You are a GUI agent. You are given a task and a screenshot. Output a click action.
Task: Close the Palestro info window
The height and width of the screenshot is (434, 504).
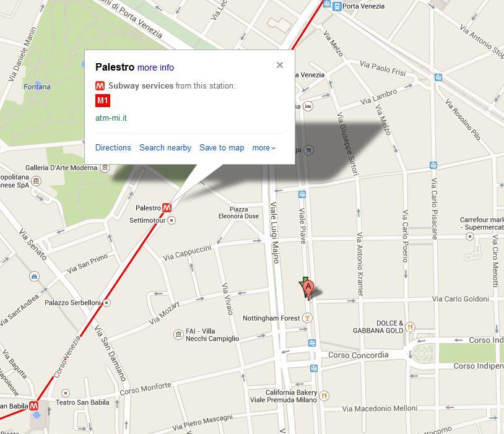pos(280,65)
